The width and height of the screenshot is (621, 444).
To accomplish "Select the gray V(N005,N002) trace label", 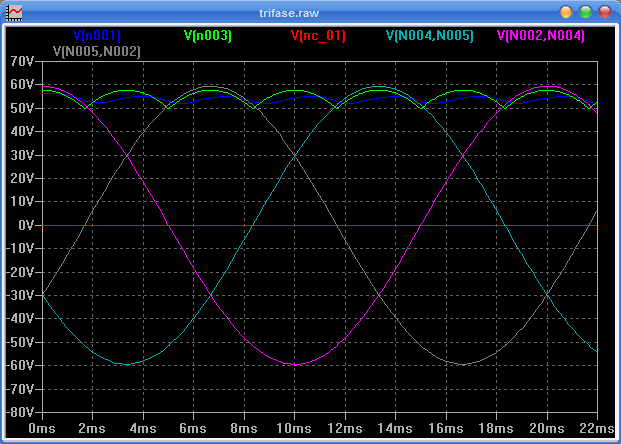I will 96,51.
